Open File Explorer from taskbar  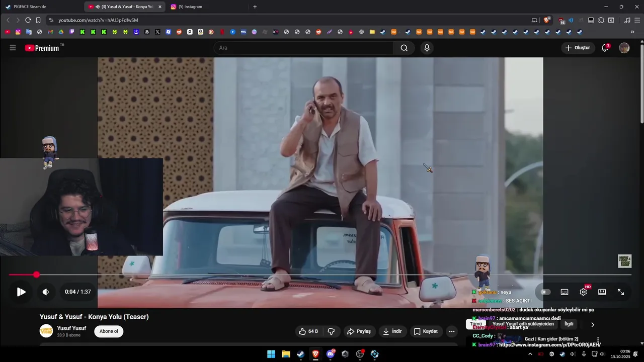286,354
